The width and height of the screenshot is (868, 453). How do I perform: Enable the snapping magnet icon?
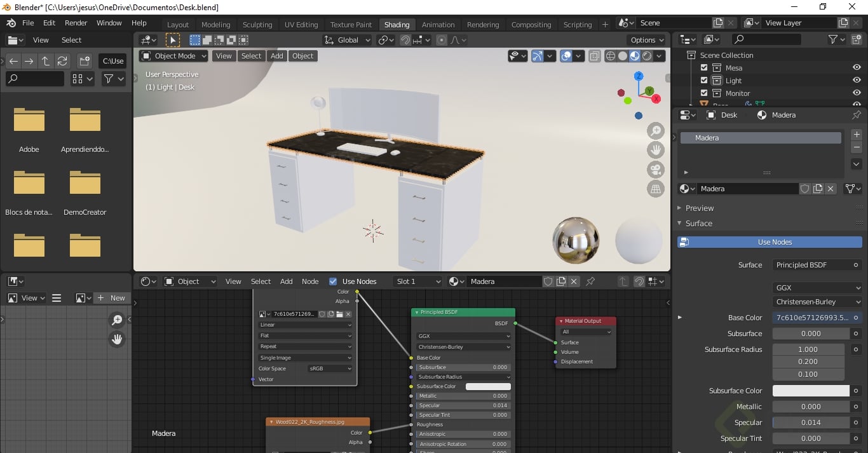(x=405, y=40)
